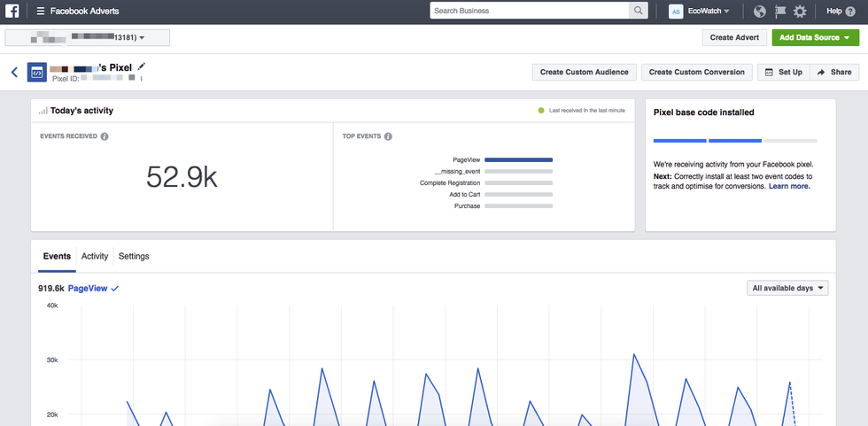
Task: Click the flag pages icon
Action: [x=779, y=12]
